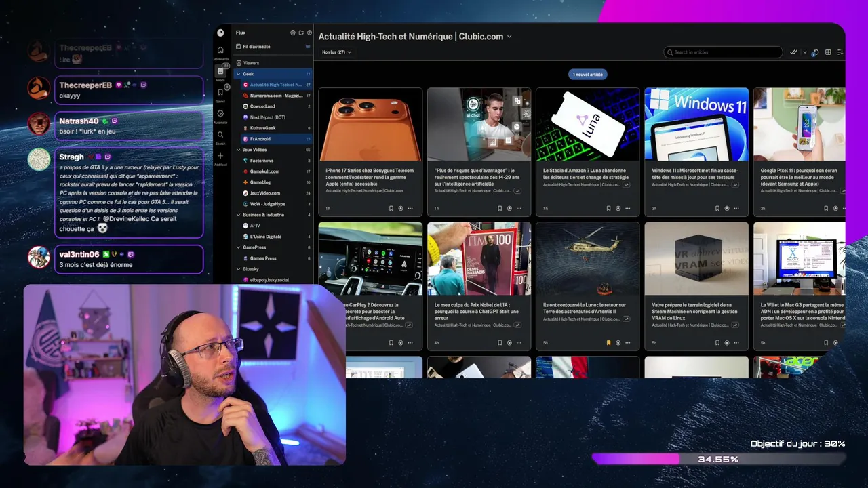Click the Luna keyboard article thumbnail
This screenshot has width=868, height=488.
click(x=588, y=124)
